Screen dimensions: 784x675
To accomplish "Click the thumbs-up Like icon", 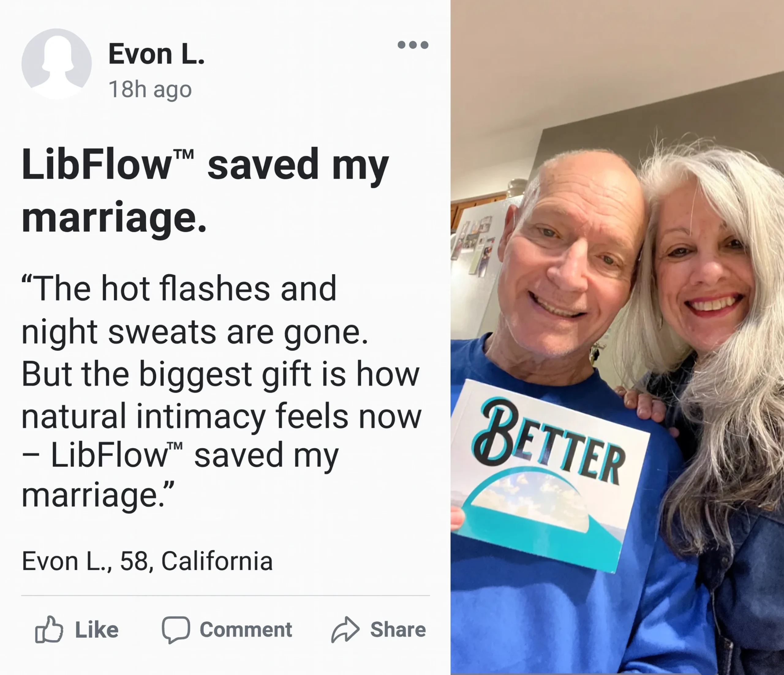I will click(x=49, y=629).
